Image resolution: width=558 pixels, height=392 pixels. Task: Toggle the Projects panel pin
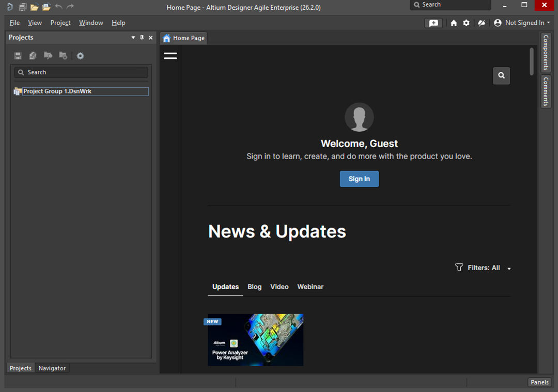point(142,38)
